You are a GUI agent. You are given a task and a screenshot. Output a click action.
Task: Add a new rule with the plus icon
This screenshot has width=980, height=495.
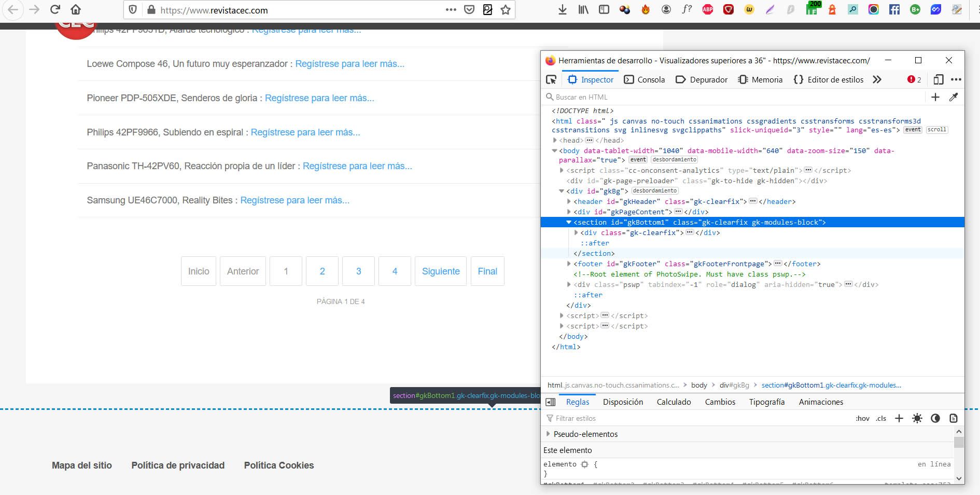pyautogui.click(x=899, y=418)
